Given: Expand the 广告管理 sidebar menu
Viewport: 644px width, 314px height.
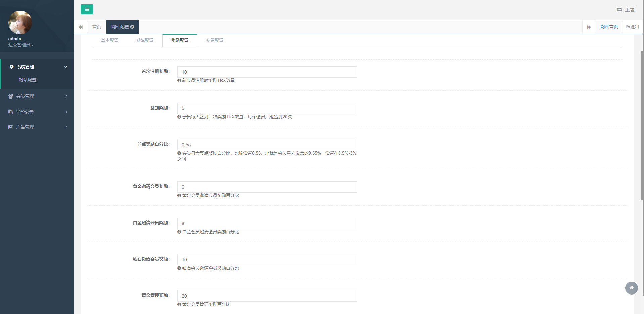Looking at the screenshot, I should [x=38, y=127].
